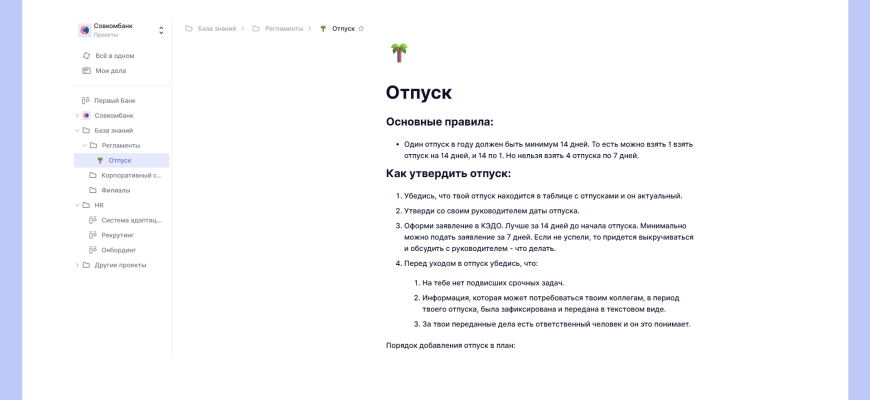The width and height of the screenshot is (870, 400).
Task: Click the Онбординг board icon
Action: click(x=93, y=250)
